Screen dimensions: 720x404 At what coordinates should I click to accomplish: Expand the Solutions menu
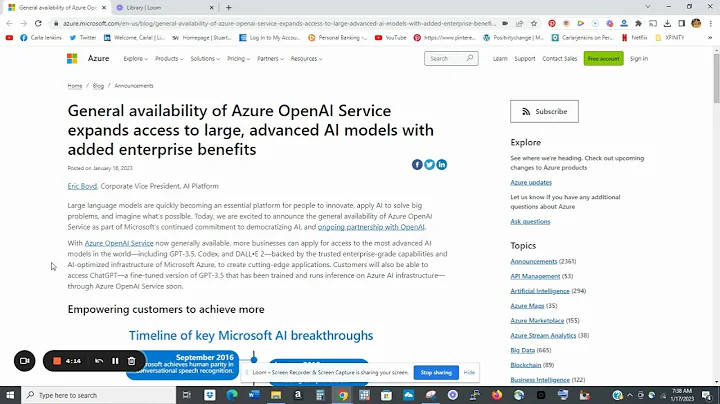[205, 59]
